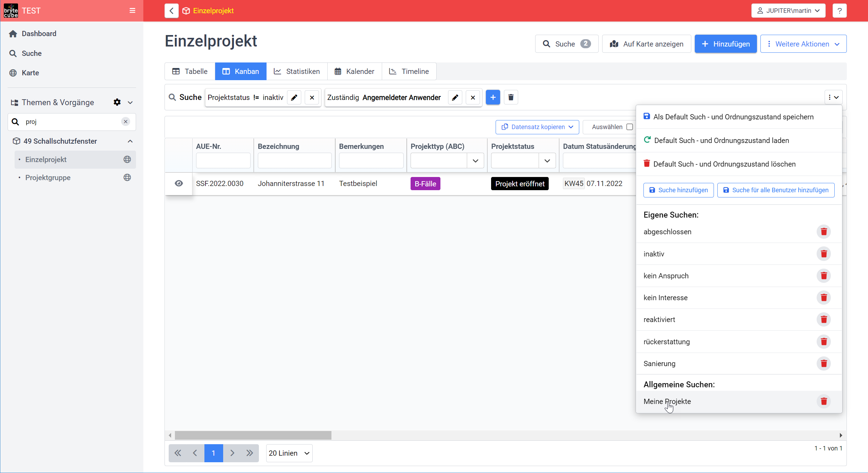Load the saved search Meine Projekte
868x473 pixels.
click(667, 402)
